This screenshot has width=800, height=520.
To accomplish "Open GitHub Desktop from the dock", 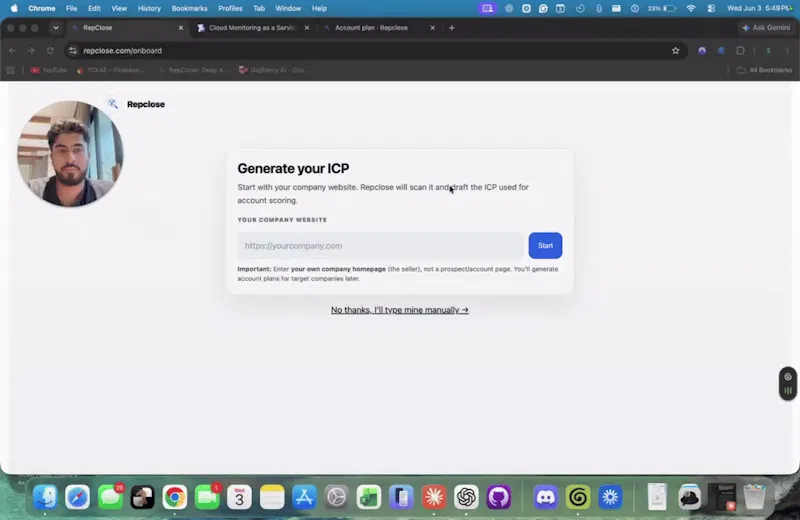I will tap(498, 497).
